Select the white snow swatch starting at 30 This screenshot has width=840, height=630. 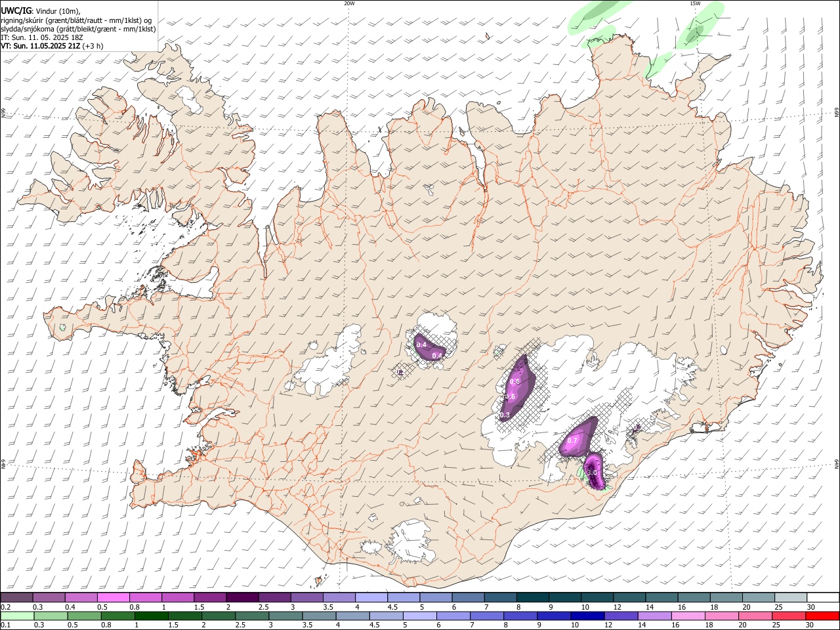click(824, 597)
